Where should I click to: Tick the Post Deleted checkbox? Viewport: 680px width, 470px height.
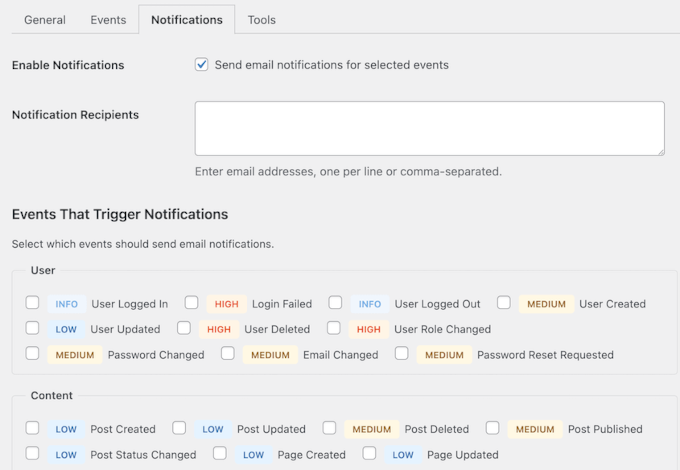[x=329, y=428]
